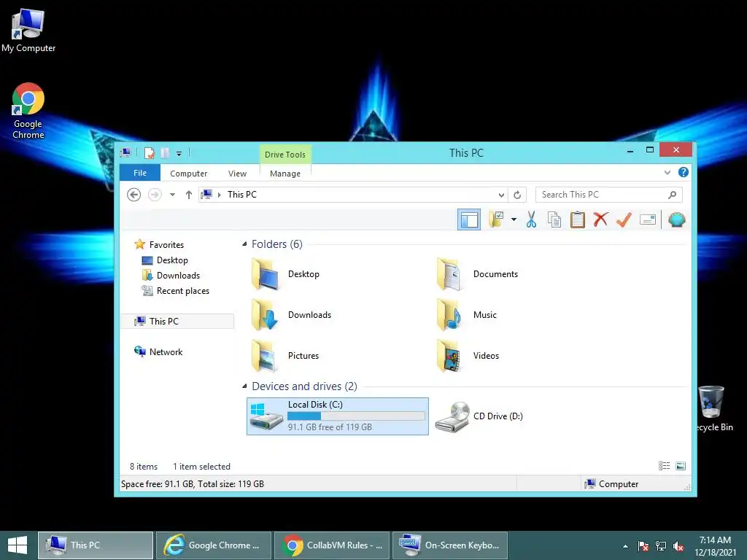Collapse the Devices and drives (2) group
This screenshot has height=560, width=747.
coord(244,386)
